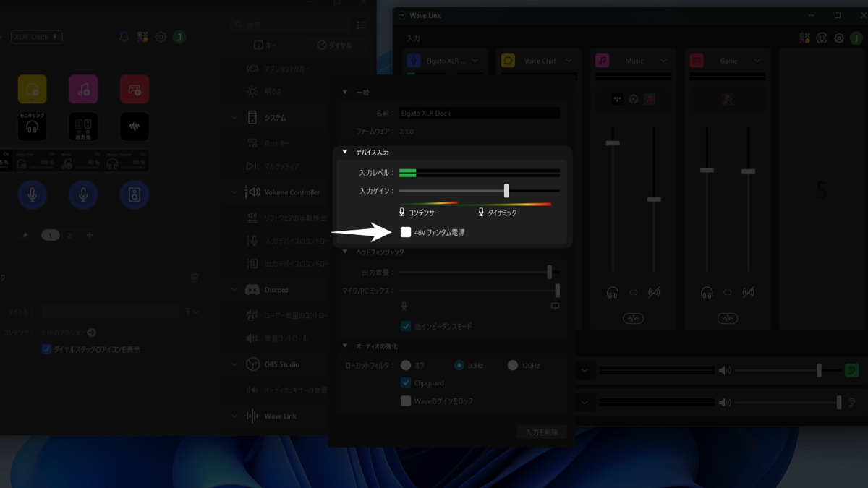Check the Waveのゲインをロック option

tap(406, 401)
